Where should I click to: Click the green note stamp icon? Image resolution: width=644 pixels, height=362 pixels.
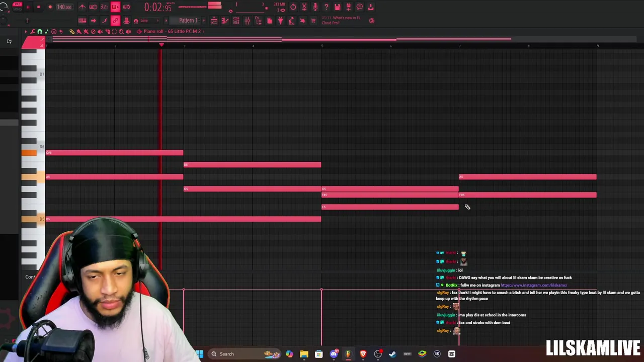(47, 31)
